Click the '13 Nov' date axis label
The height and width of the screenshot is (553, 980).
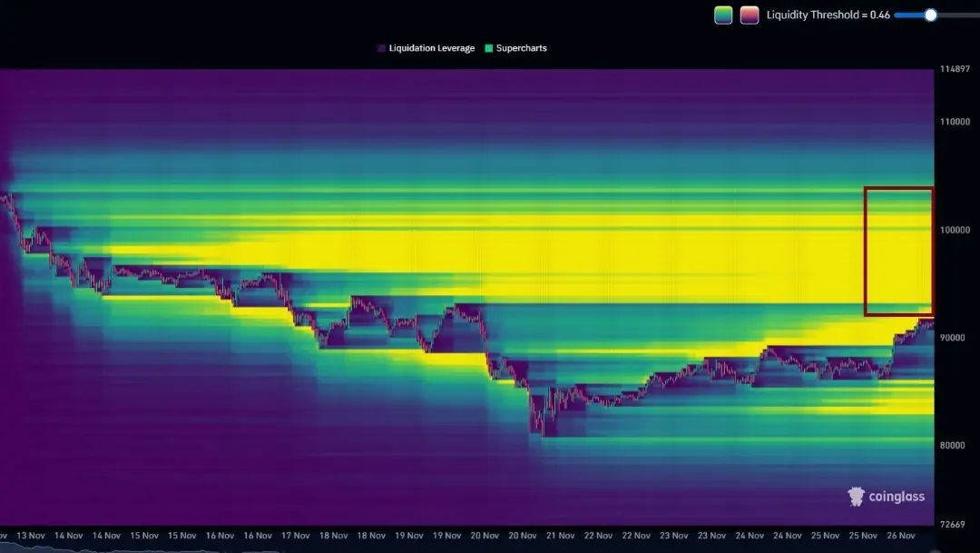31,536
